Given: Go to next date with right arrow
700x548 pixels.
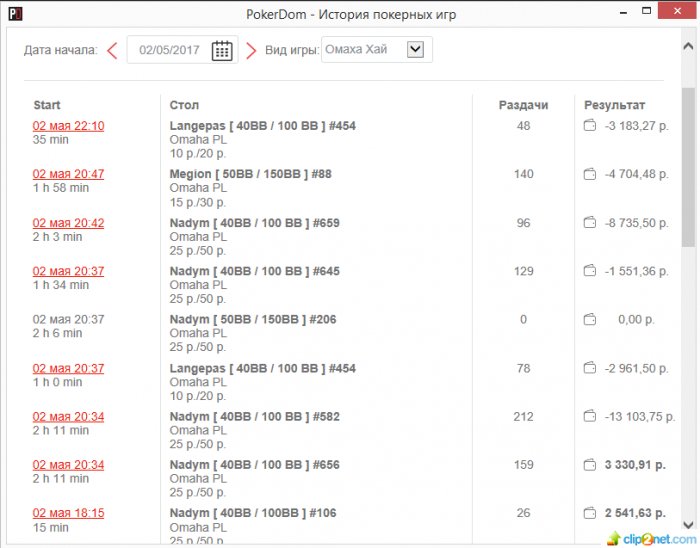Looking at the screenshot, I should [251, 50].
